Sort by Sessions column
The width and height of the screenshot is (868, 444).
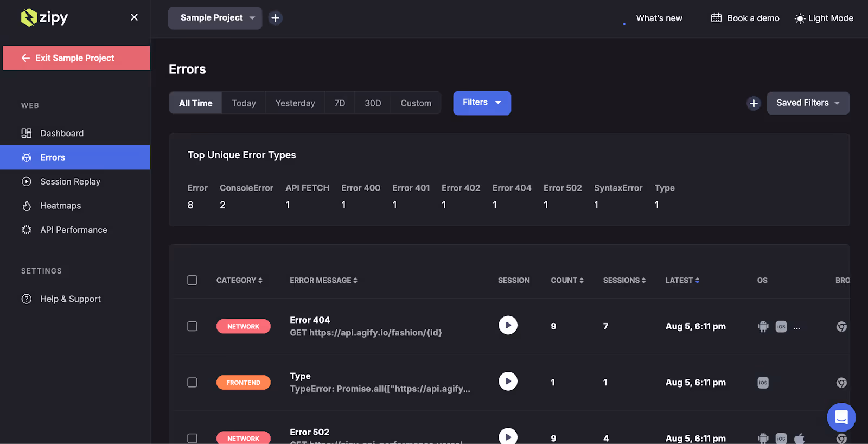point(624,280)
